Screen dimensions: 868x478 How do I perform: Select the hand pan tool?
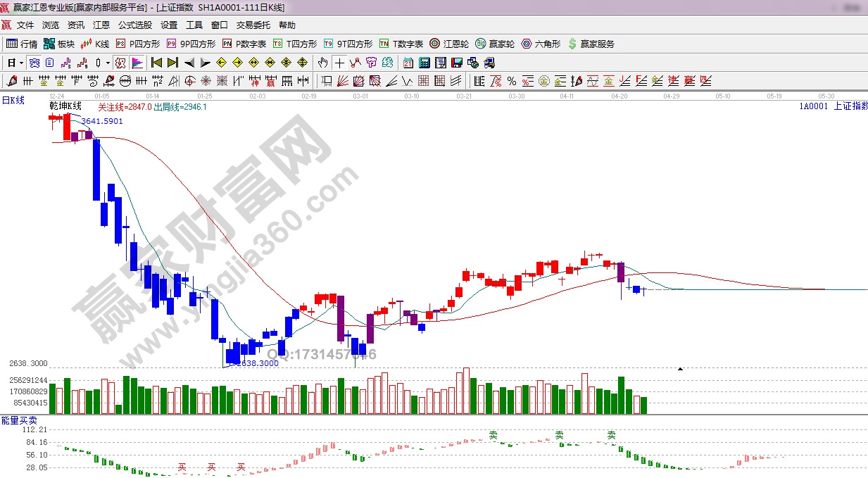pos(324,63)
